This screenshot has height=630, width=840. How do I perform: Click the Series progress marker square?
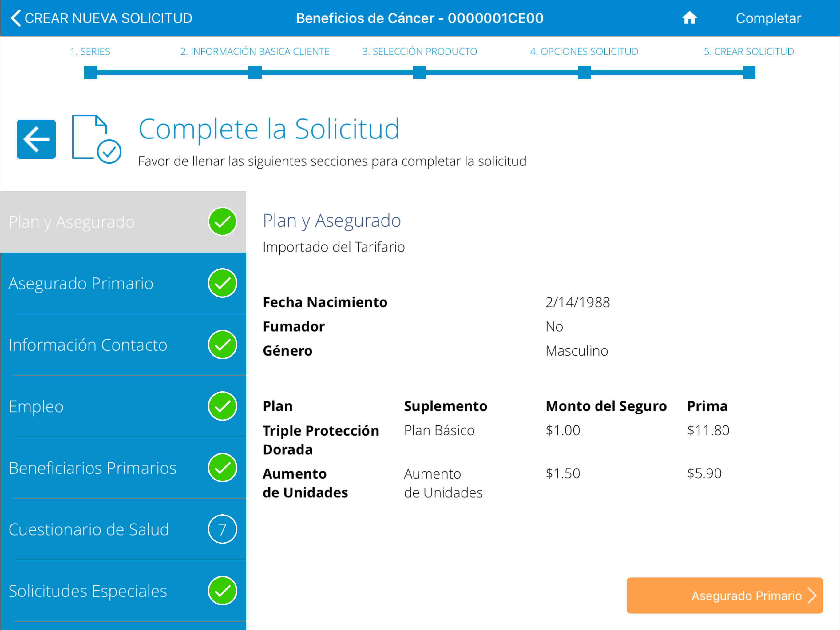tap(90, 72)
